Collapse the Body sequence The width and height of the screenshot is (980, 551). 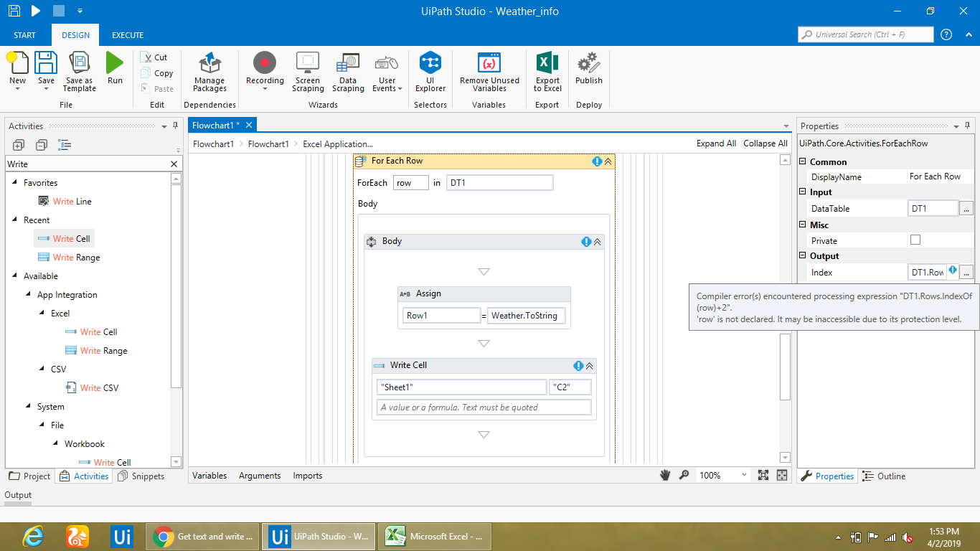click(x=598, y=242)
